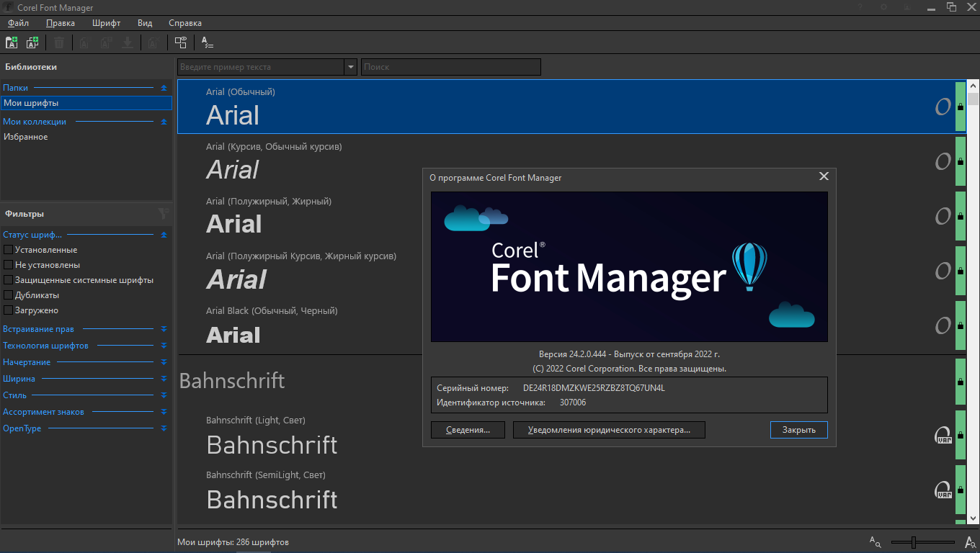Click the Сведения... button
The image size is (980, 553).
pos(468,430)
